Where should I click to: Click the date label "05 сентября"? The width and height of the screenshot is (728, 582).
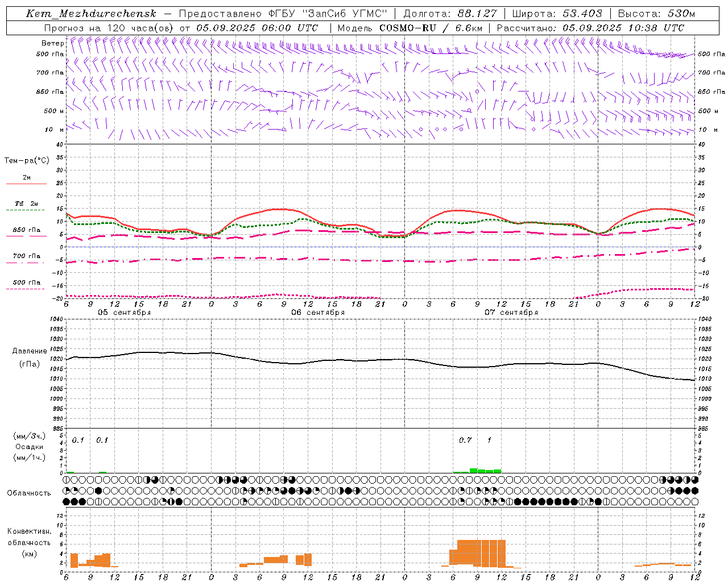point(124,313)
